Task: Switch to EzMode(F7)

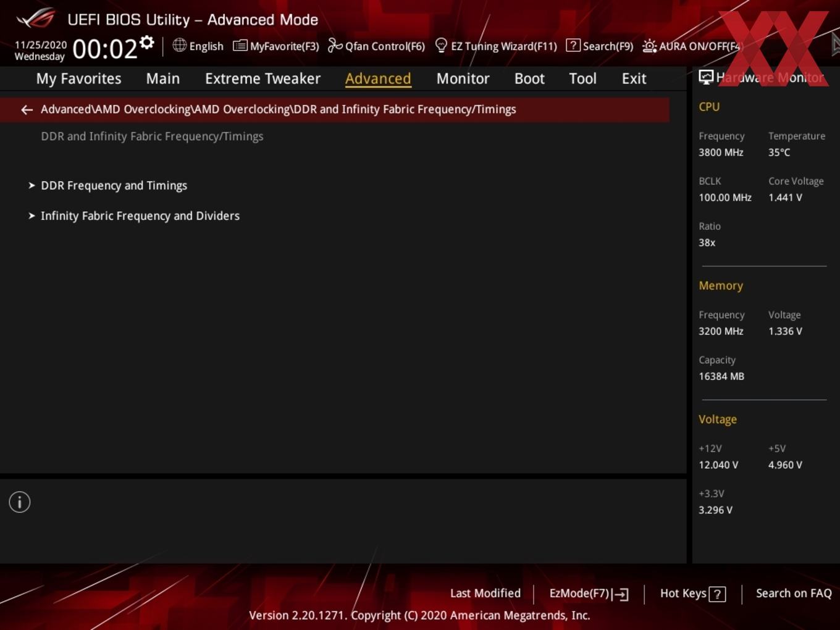Action: [589, 594]
